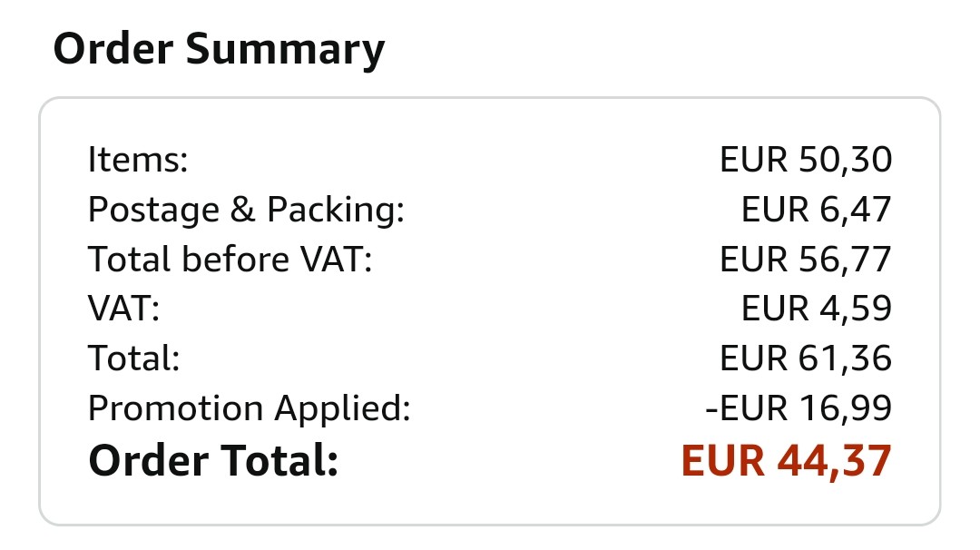Click the word "Packing:"
Image resolution: width=980 pixels, height=550 pixels.
pos(335,211)
